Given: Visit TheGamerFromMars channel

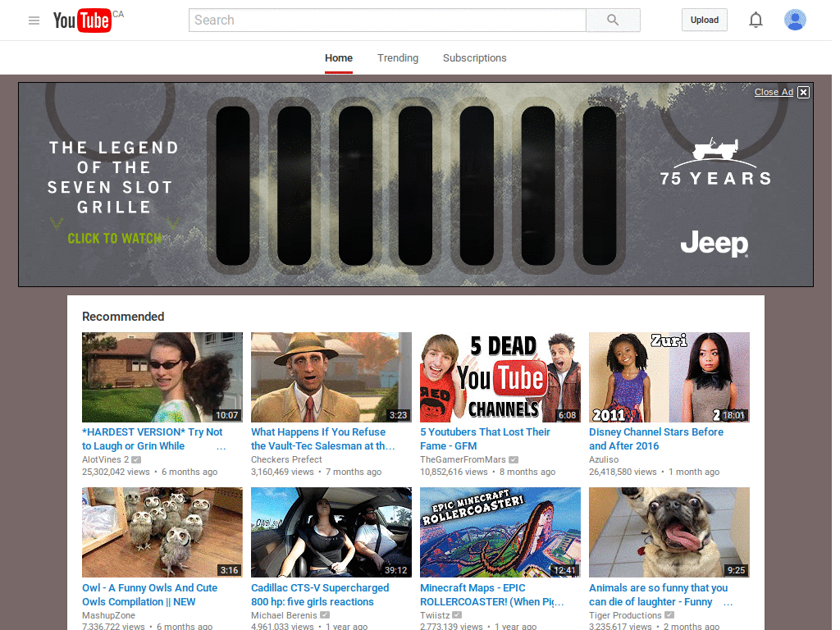Looking at the screenshot, I should 463,459.
